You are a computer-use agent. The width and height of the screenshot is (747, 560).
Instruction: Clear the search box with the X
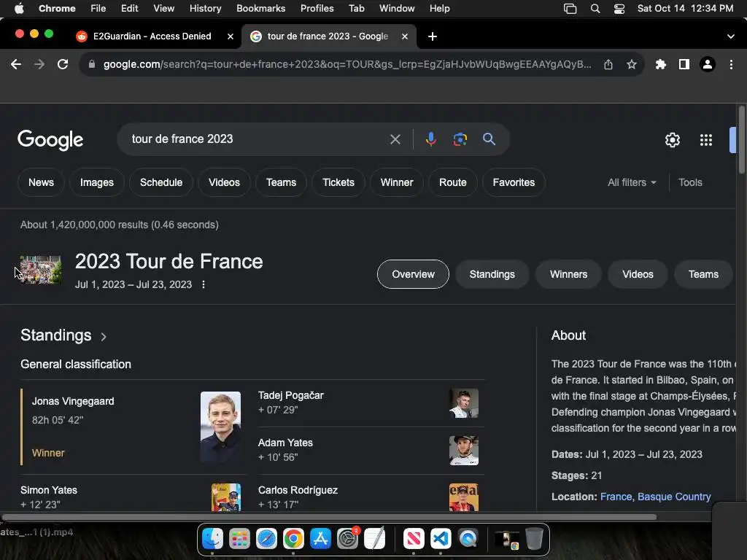(x=395, y=139)
